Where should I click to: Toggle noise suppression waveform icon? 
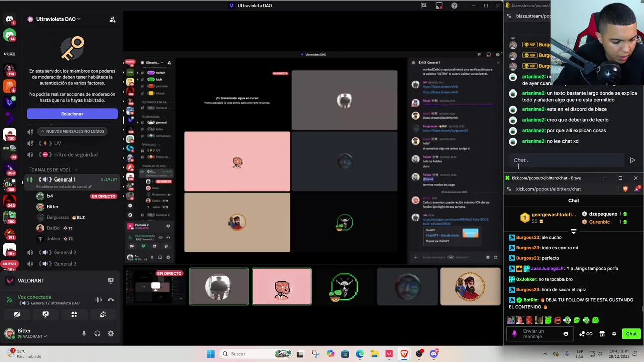coord(99,300)
